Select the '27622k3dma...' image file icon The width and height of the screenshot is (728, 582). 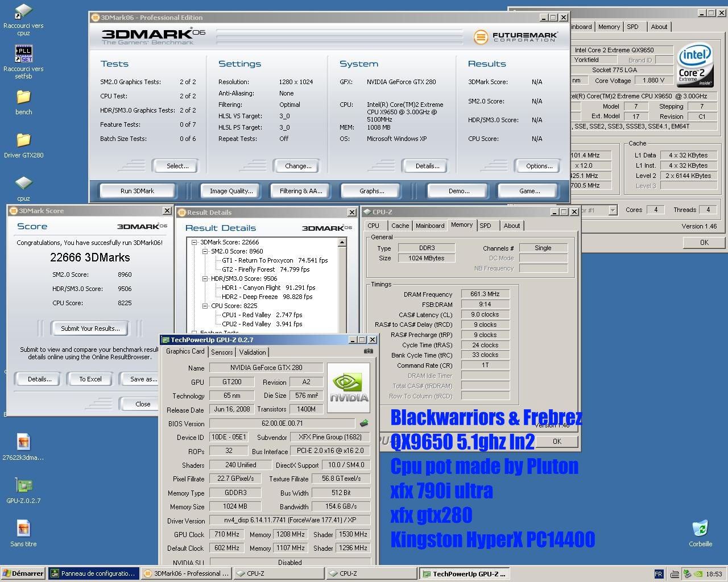coord(23,447)
